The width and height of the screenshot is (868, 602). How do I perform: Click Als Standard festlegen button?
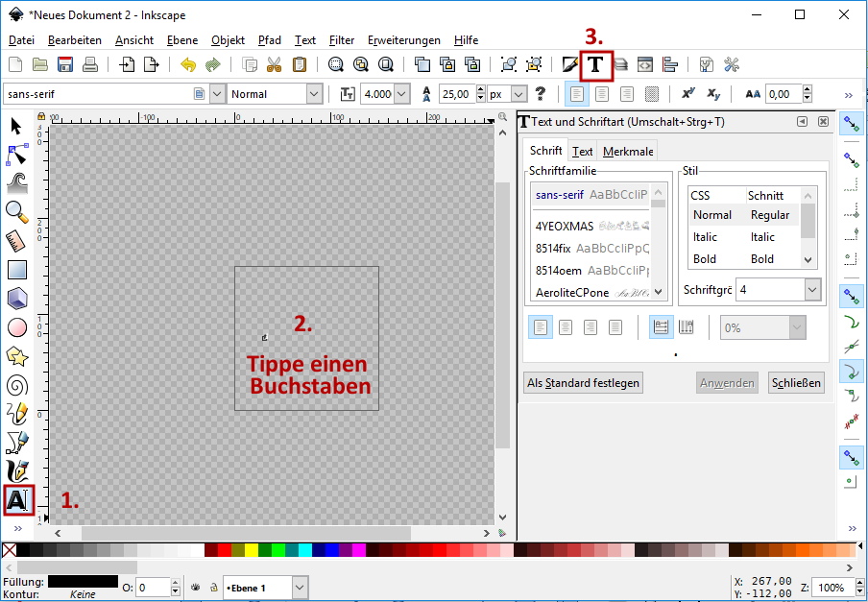(x=583, y=383)
